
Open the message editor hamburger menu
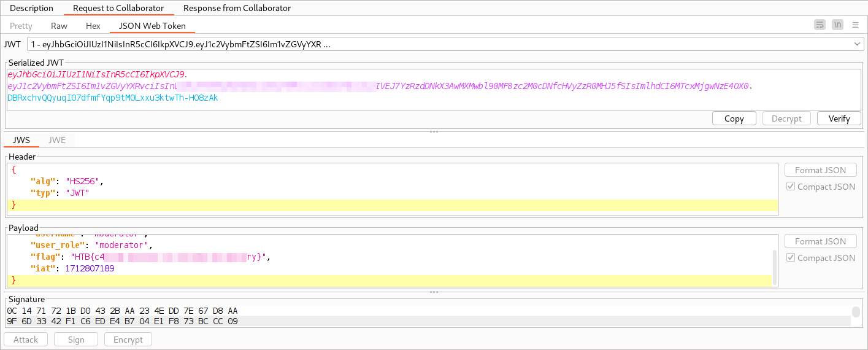pos(855,25)
